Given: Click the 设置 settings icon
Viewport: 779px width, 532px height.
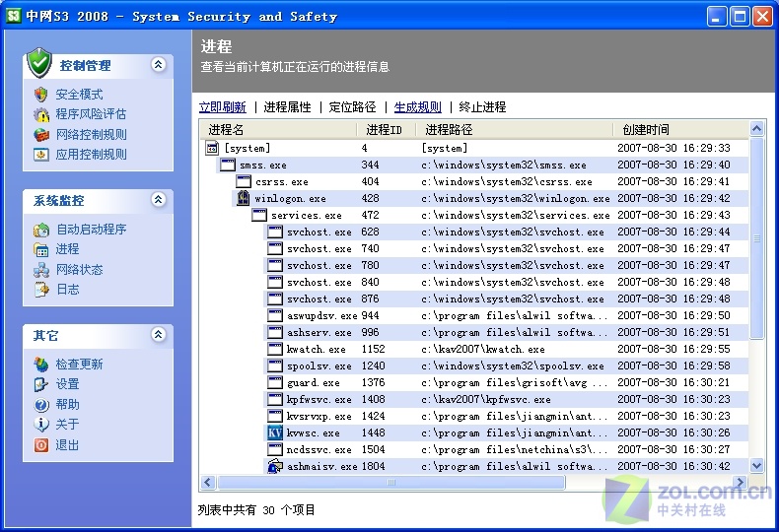Looking at the screenshot, I should 41,384.
